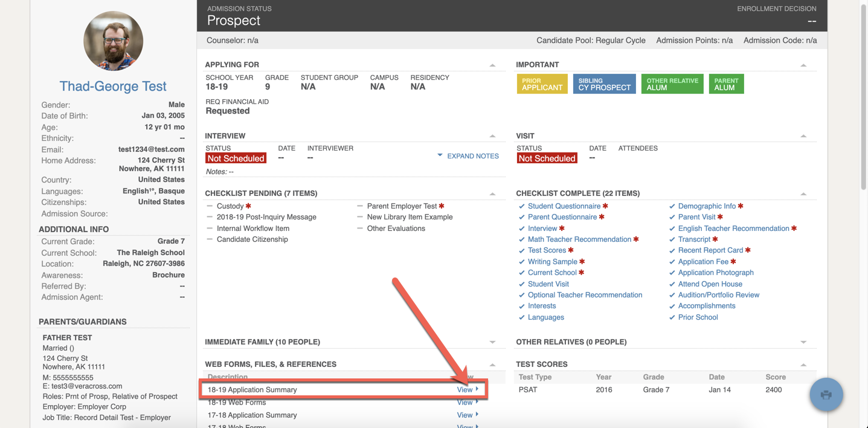
Task: Click the Prior Applicant yellow badge
Action: coord(542,84)
